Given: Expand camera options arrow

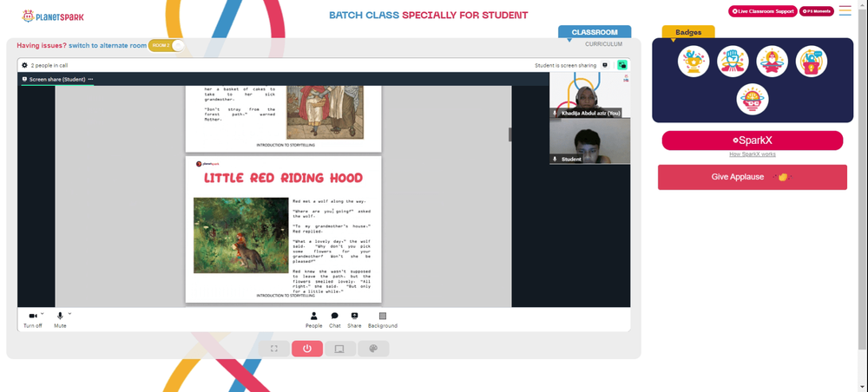Looking at the screenshot, I should pos(42,313).
